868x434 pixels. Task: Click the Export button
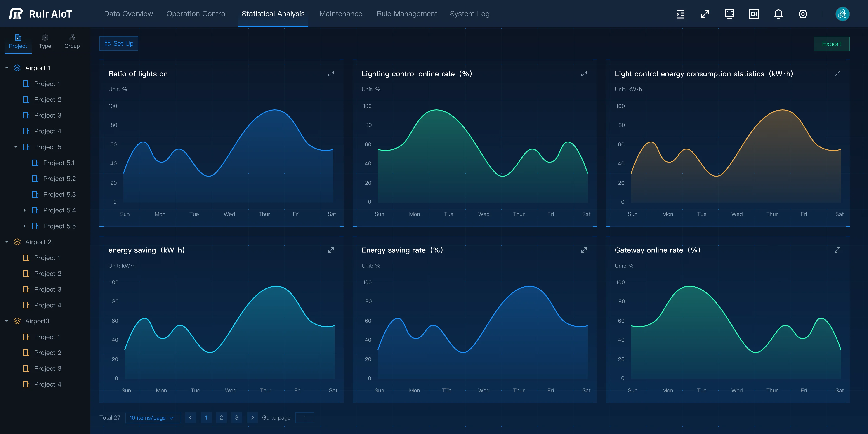click(831, 44)
